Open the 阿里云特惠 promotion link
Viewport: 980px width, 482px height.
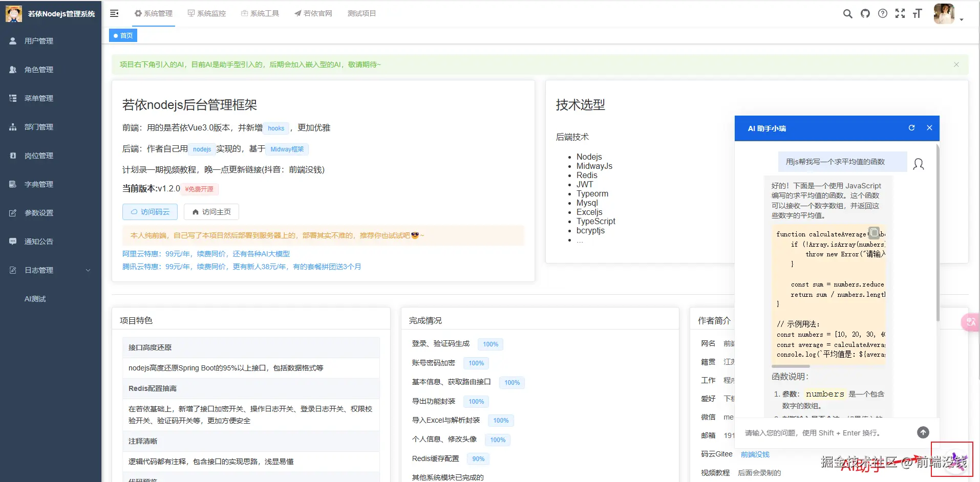click(206, 254)
